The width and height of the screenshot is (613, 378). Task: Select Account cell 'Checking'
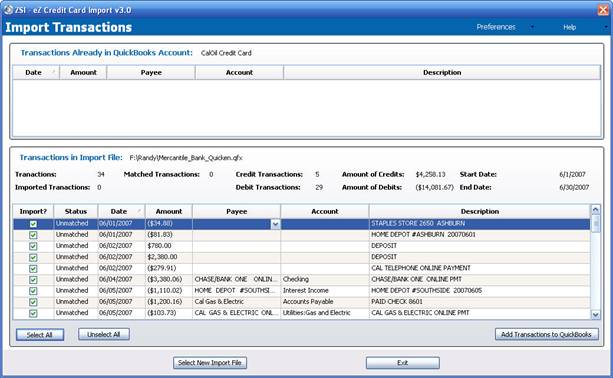pos(324,279)
